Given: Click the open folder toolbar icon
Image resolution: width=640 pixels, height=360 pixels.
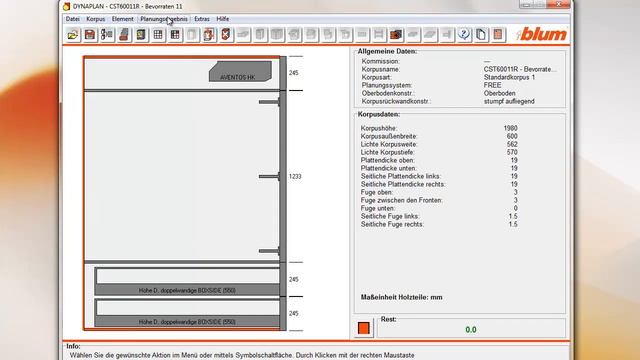Looking at the screenshot, I should point(73,35).
